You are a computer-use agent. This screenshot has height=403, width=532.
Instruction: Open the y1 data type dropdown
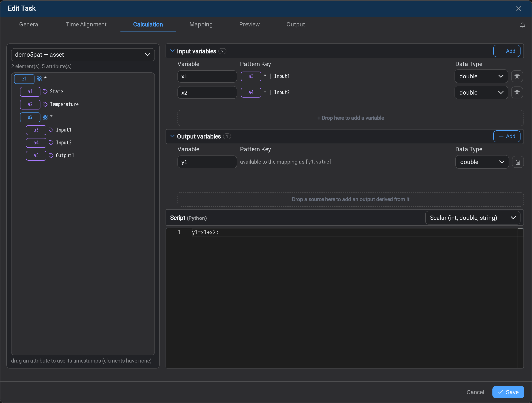482,162
